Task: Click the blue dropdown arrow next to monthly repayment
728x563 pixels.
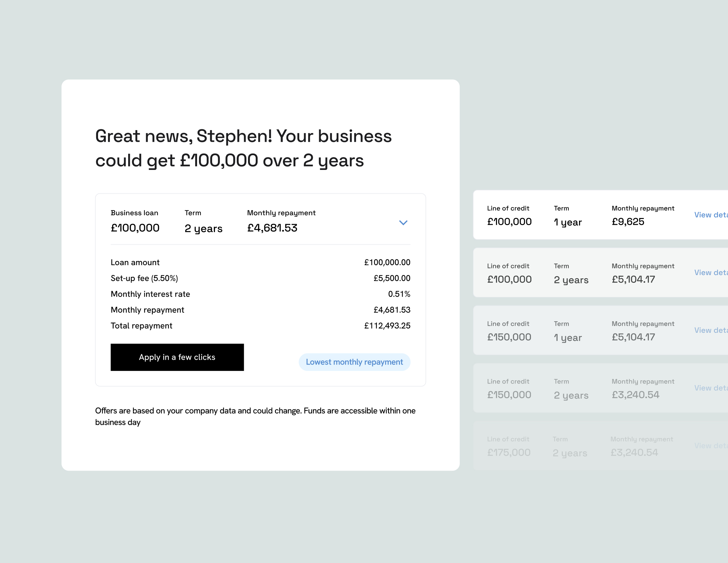Action: 404,223
